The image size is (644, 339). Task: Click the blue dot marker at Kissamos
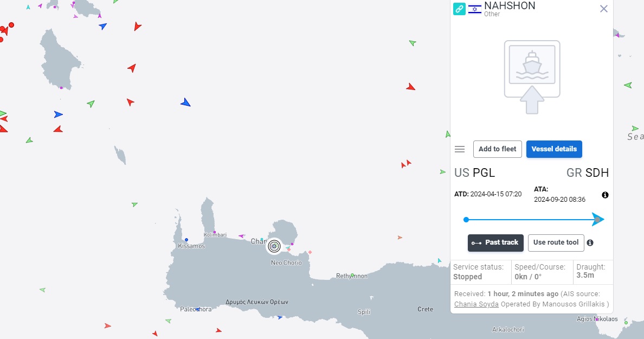point(186,240)
